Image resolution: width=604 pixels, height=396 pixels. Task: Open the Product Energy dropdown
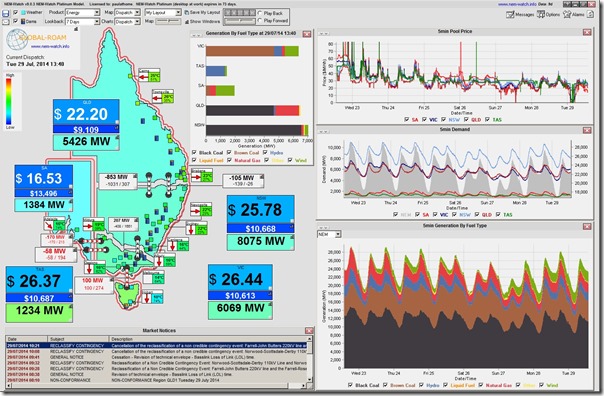82,13
